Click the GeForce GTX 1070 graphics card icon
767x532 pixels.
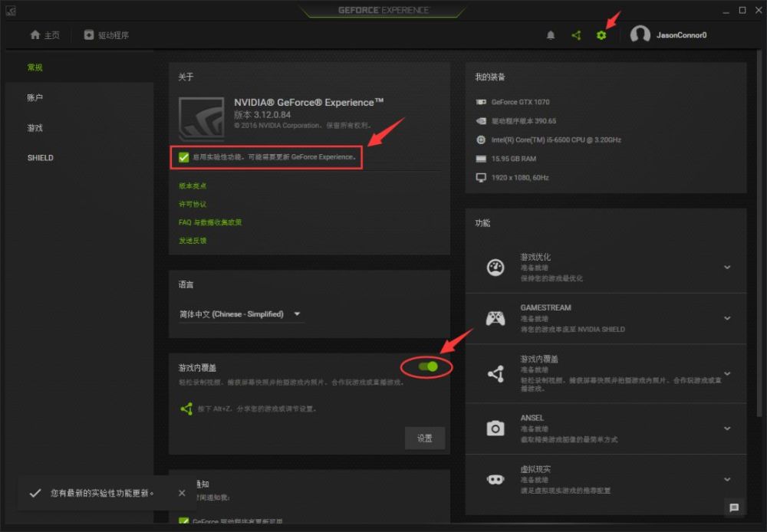481,102
